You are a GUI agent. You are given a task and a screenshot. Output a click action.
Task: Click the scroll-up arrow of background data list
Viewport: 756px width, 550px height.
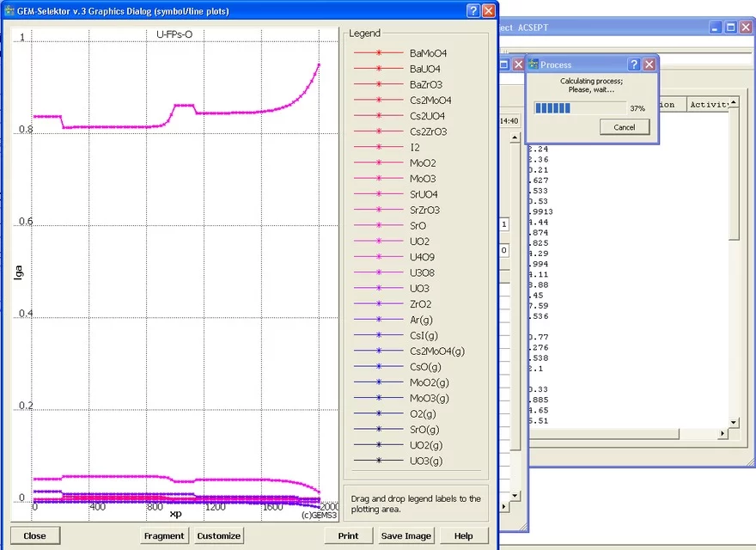tap(734, 102)
